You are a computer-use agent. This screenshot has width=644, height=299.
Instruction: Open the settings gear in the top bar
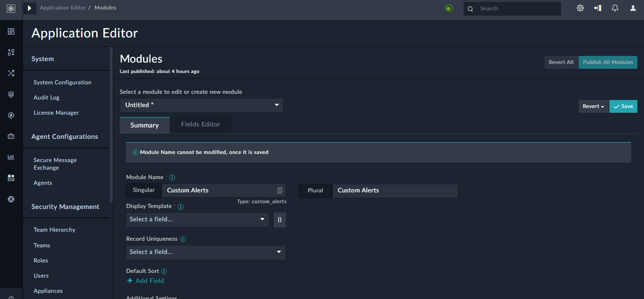pyautogui.click(x=580, y=8)
